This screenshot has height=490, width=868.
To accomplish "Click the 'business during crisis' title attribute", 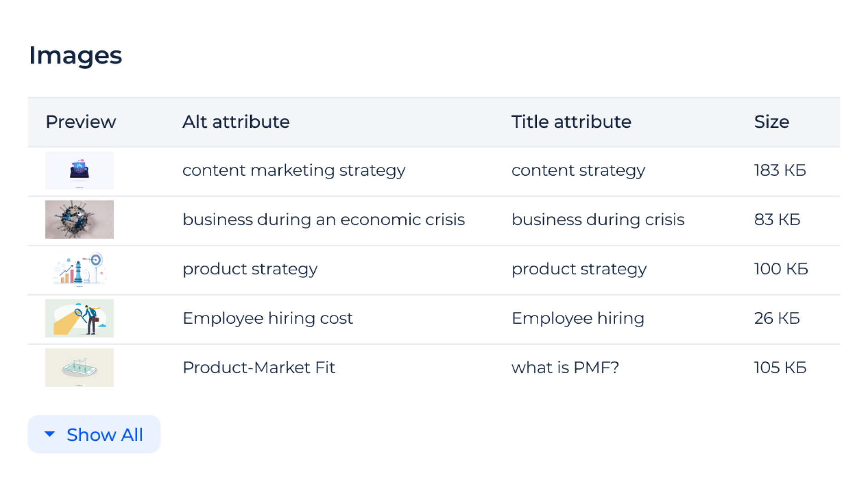I will pos(598,220).
